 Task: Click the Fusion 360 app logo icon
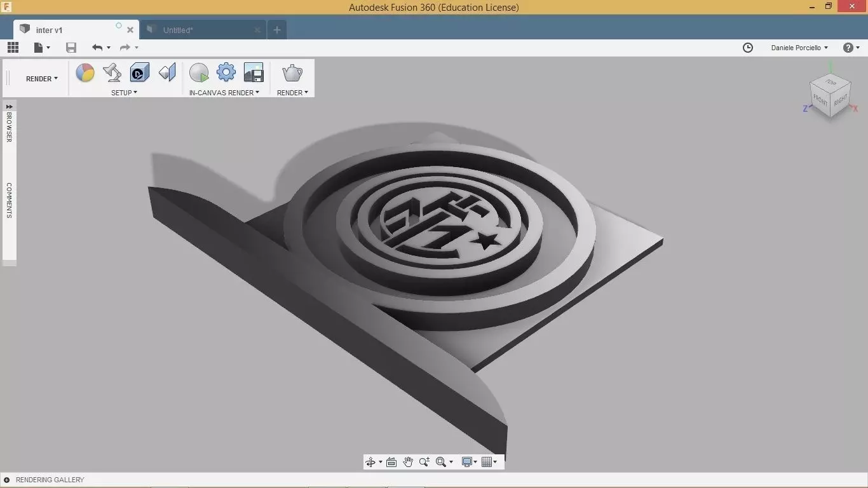(6, 7)
